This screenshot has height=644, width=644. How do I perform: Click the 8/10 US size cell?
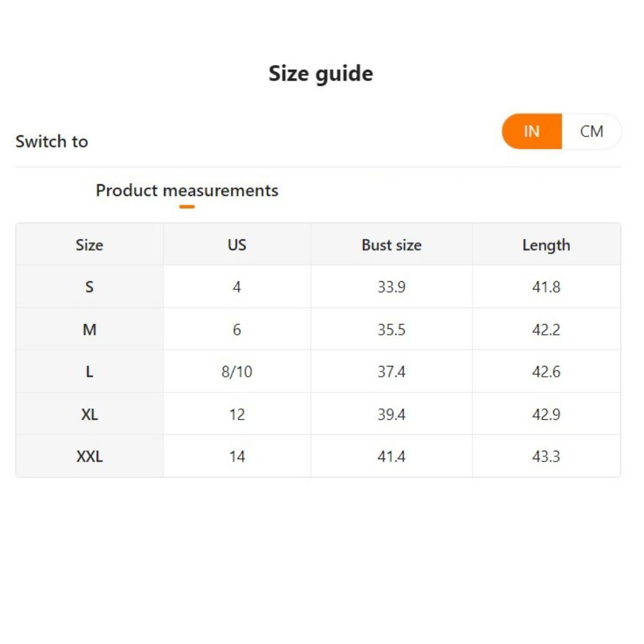pyautogui.click(x=237, y=371)
